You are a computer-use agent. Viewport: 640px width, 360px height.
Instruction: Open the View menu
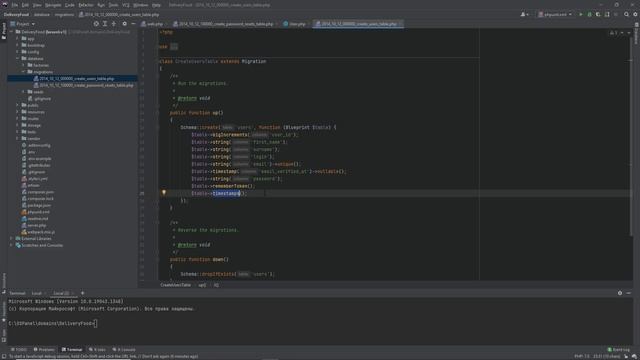pyautogui.click(x=37, y=5)
